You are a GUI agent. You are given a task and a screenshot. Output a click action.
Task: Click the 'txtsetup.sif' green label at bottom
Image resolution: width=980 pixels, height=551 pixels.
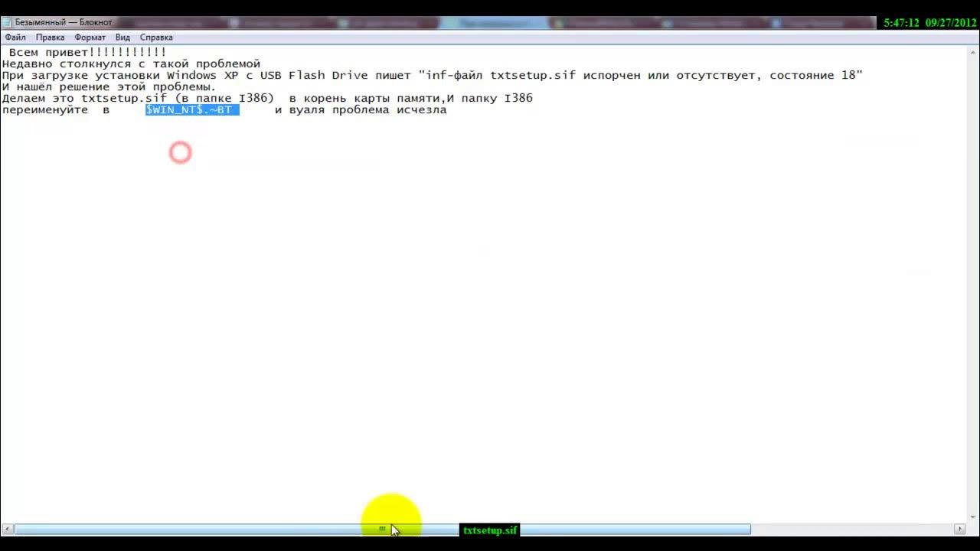[490, 530]
